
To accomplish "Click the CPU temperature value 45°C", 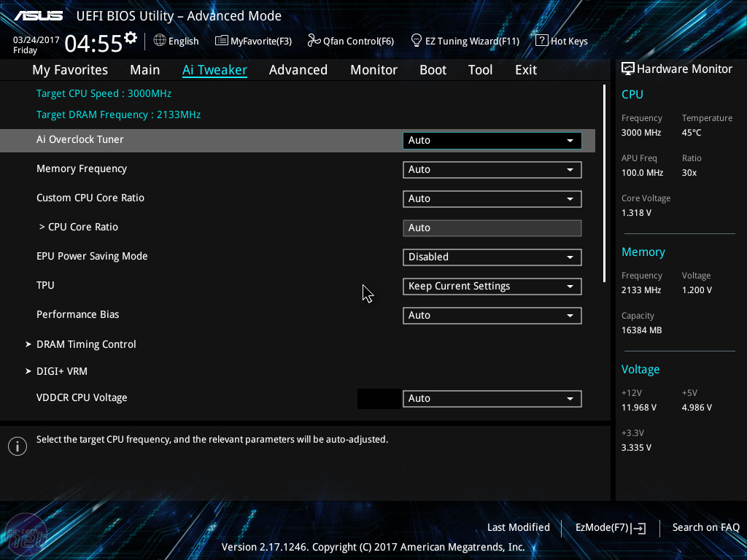I will [x=692, y=133].
